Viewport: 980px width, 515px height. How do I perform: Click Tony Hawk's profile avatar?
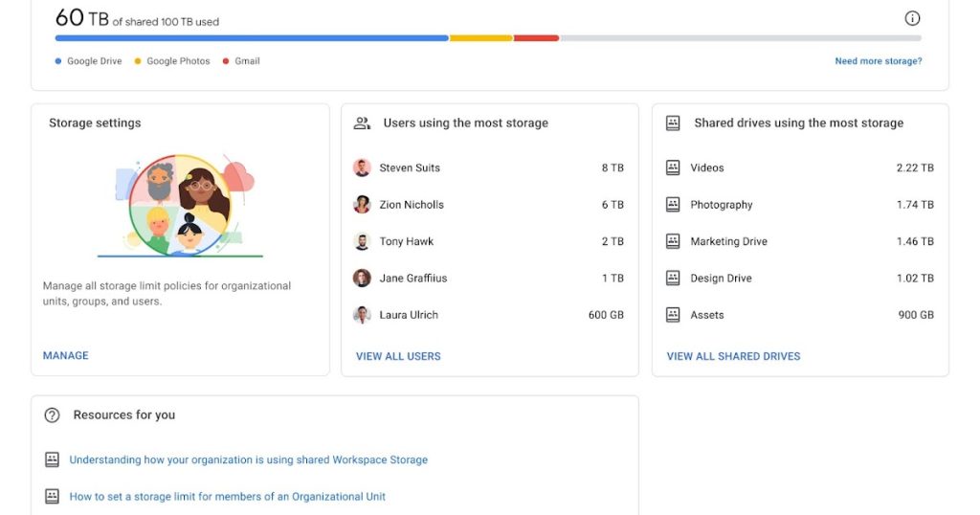pyautogui.click(x=362, y=241)
